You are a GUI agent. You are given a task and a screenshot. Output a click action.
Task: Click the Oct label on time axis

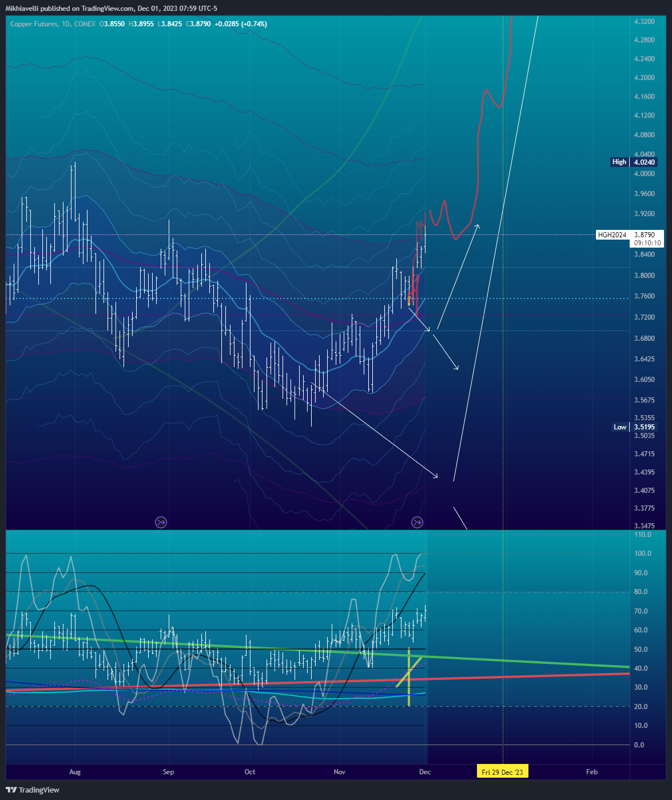[x=250, y=772]
